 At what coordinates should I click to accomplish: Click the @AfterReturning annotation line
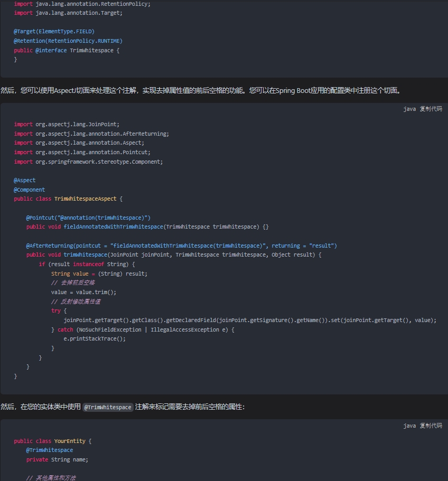point(181,246)
